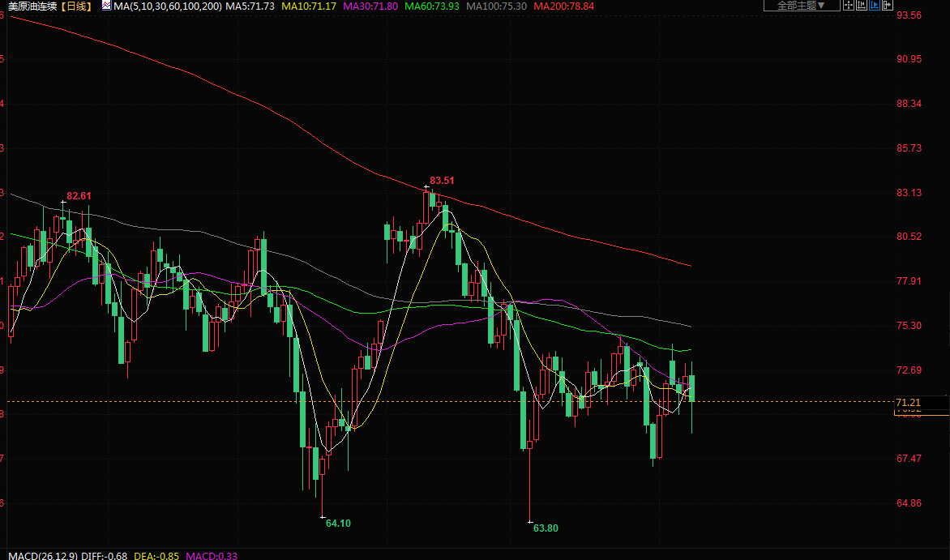The image size is (950, 560).
Task: Click the 64.10 low price marker
Action: [x=338, y=523]
